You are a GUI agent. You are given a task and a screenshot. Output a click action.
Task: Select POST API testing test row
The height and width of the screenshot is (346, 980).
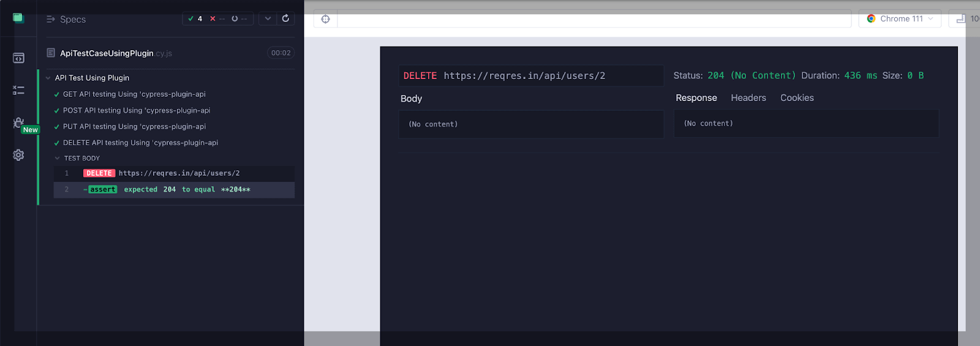pyautogui.click(x=167, y=110)
